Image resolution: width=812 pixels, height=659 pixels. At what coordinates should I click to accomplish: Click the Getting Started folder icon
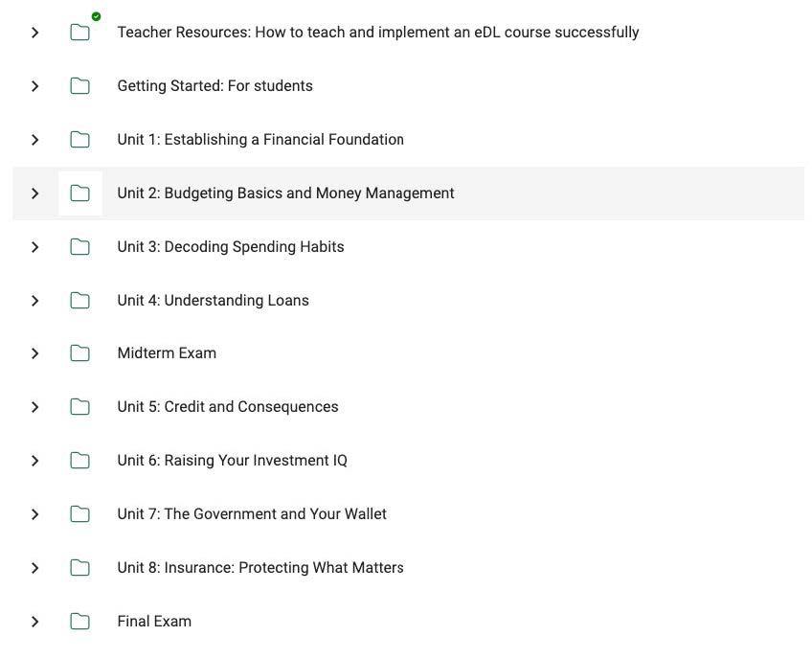80,86
